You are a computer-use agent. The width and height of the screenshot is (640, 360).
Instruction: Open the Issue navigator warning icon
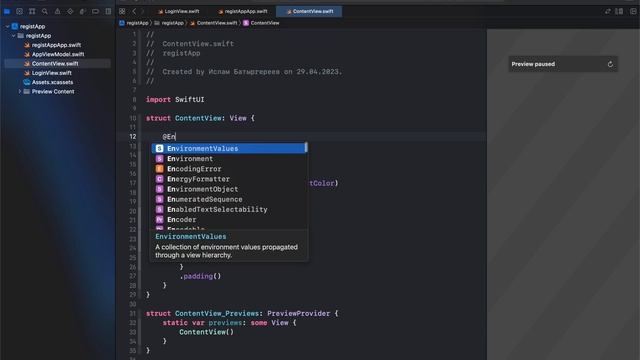(x=57, y=11)
